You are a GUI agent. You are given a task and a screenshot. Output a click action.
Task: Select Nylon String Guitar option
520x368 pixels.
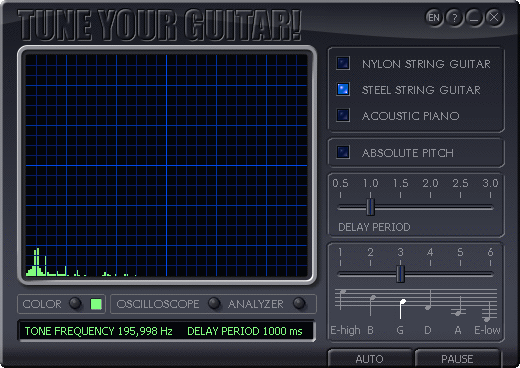click(x=343, y=63)
